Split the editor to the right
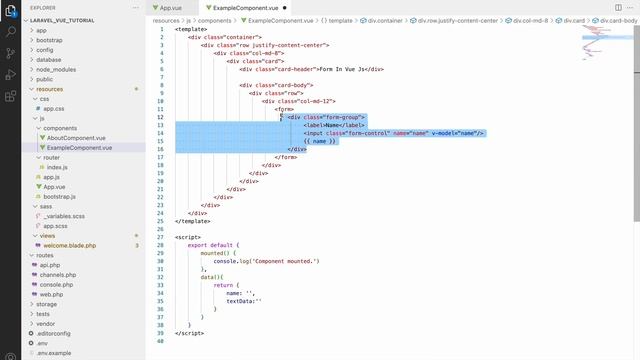The width and height of the screenshot is (640, 360). tap(618, 8)
